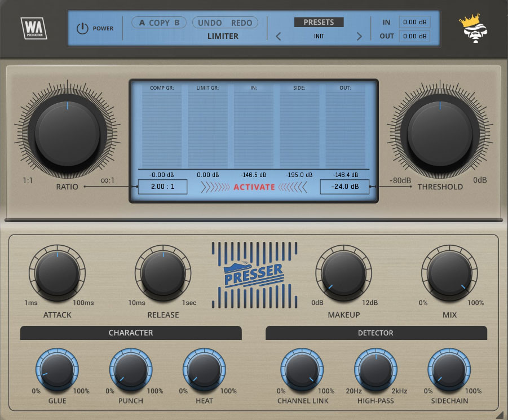Select preset state B
This screenshot has width=508, height=420.
coord(176,23)
